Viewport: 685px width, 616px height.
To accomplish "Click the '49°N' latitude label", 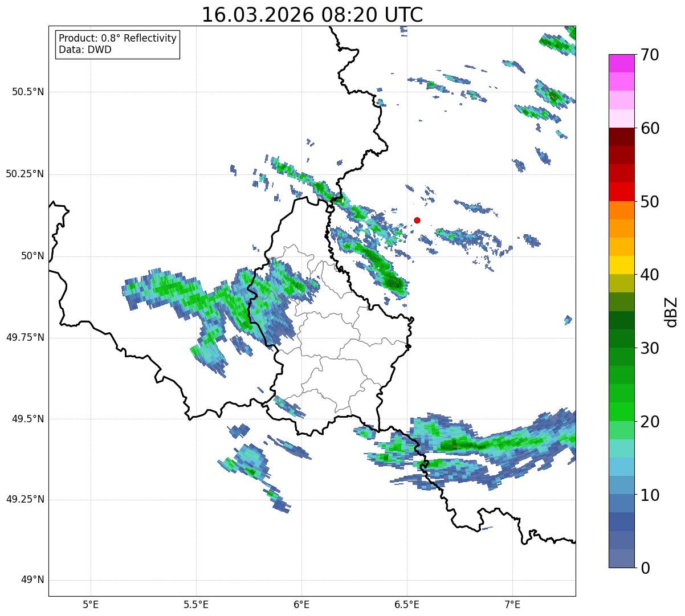I will (x=32, y=580).
